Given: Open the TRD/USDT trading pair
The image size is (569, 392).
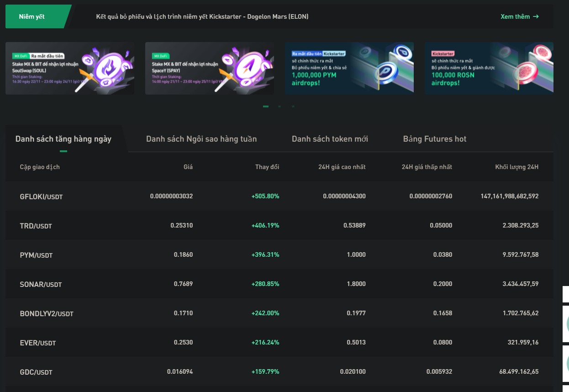Looking at the screenshot, I should click(36, 226).
